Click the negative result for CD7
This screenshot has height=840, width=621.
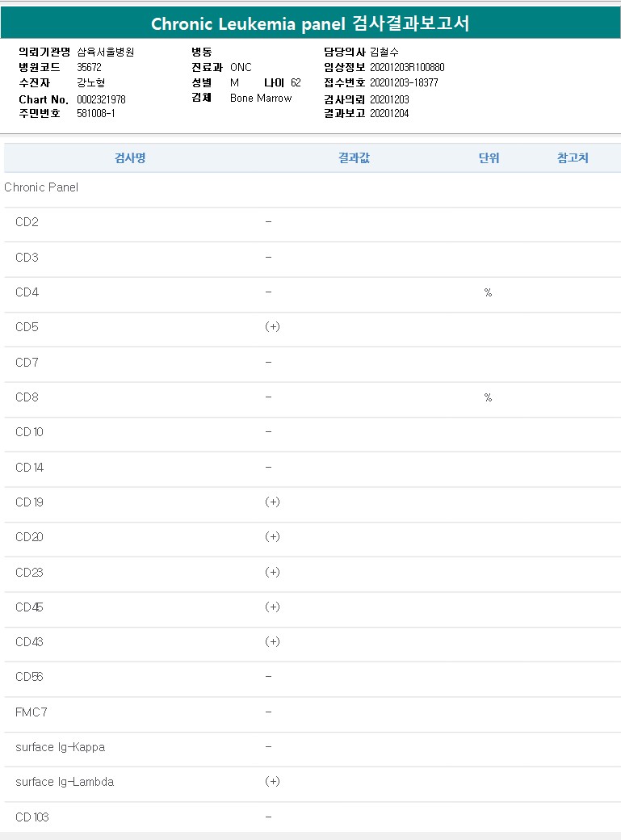[x=268, y=362]
